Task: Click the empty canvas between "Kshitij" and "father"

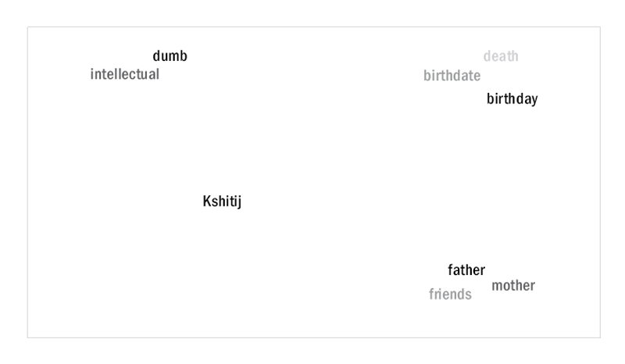Action: (345, 236)
